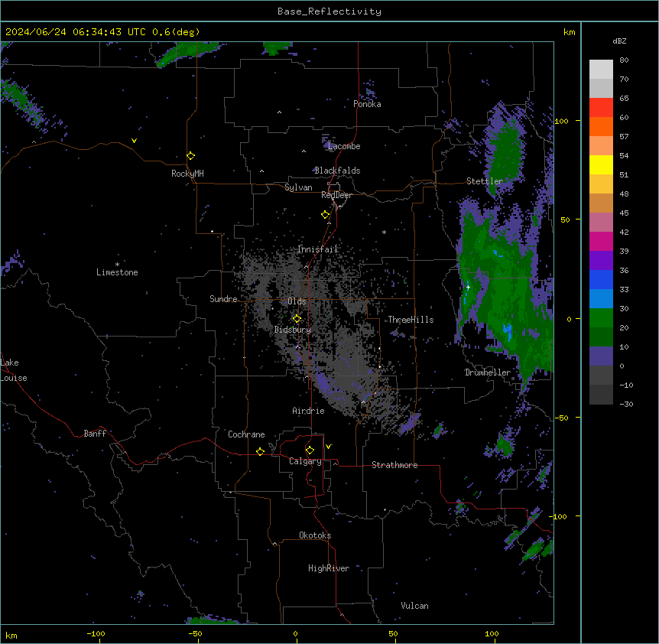Click the yellow marker below Cochrane
Image resolution: width=659 pixels, height=644 pixels.
[260, 451]
